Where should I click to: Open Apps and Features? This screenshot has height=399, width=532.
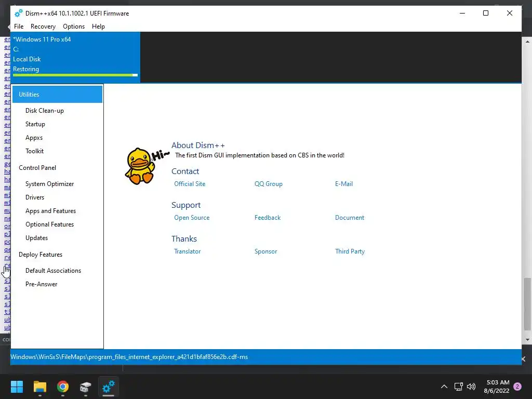[50, 211]
